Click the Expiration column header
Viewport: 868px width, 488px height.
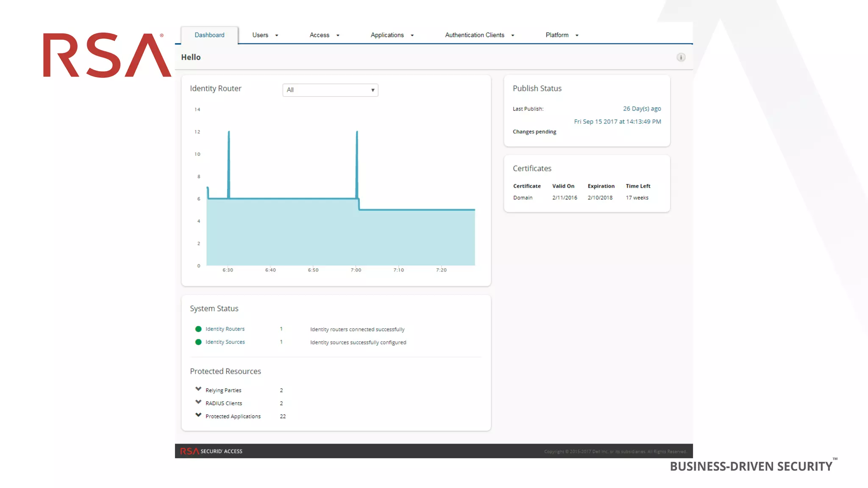tap(601, 186)
